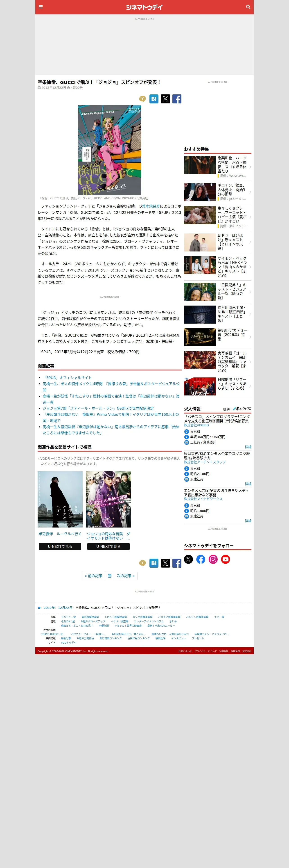Follow Cinematoday on Instagram in the sidebar

pyautogui.click(x=213, y=559)
